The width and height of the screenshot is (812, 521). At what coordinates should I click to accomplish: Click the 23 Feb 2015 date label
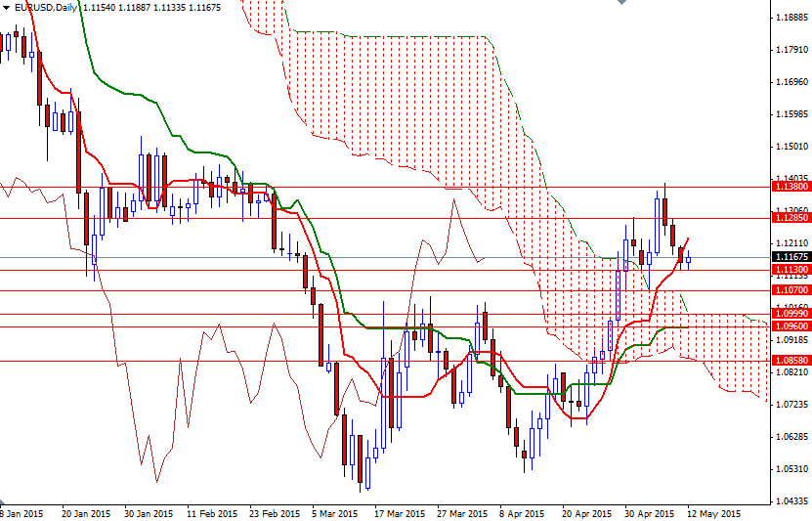275,514
